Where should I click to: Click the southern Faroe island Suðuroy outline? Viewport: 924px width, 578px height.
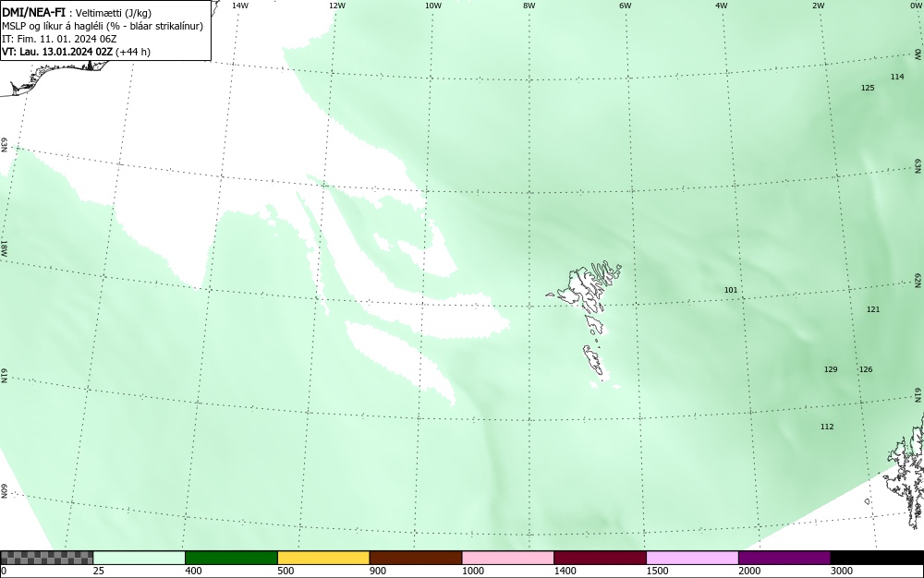coord(593,360)
